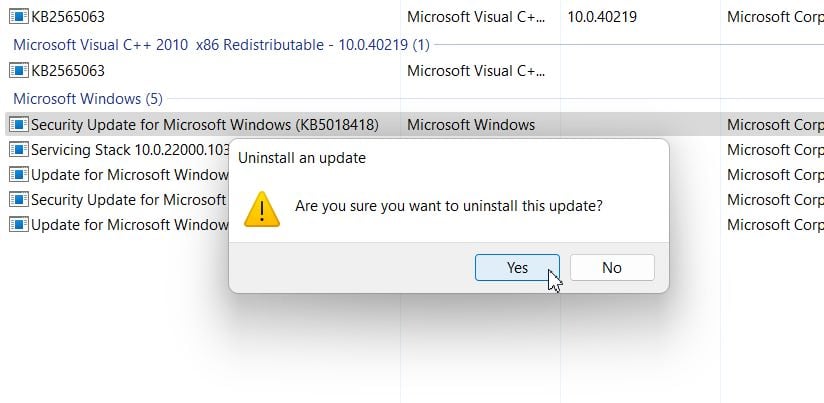
Task: Click the "Are you sure" confirmation message
Action: [449, 207]
